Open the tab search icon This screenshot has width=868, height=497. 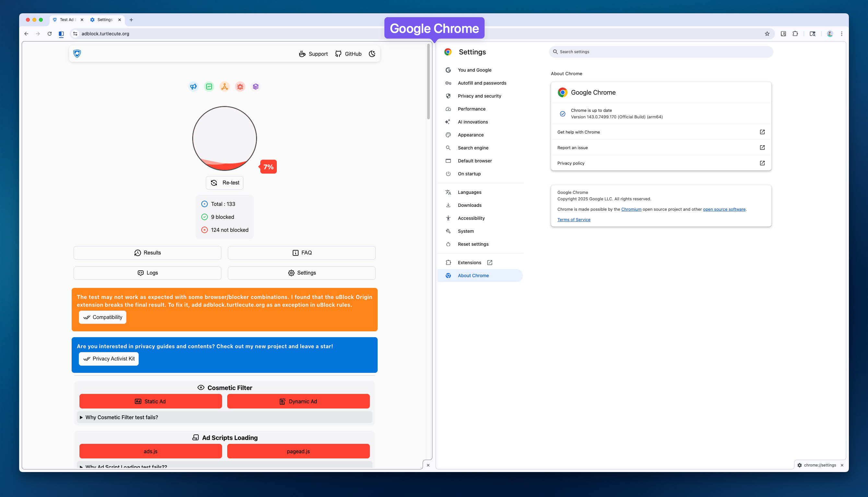[812, 34]
